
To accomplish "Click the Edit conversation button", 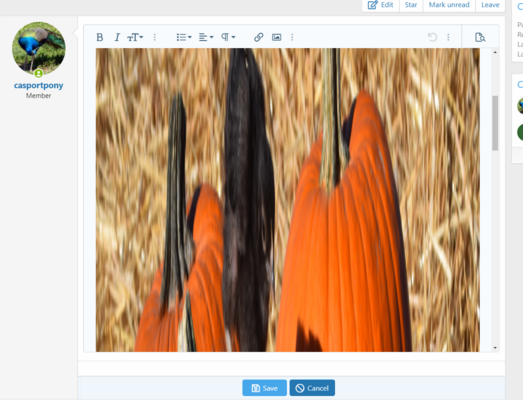I will [381, 5].
